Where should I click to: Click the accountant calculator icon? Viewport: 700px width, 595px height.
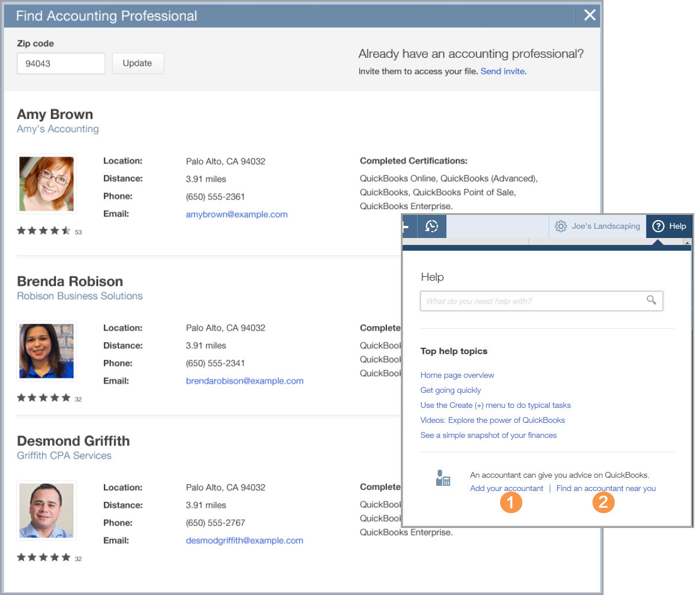(x=443, y=478)
